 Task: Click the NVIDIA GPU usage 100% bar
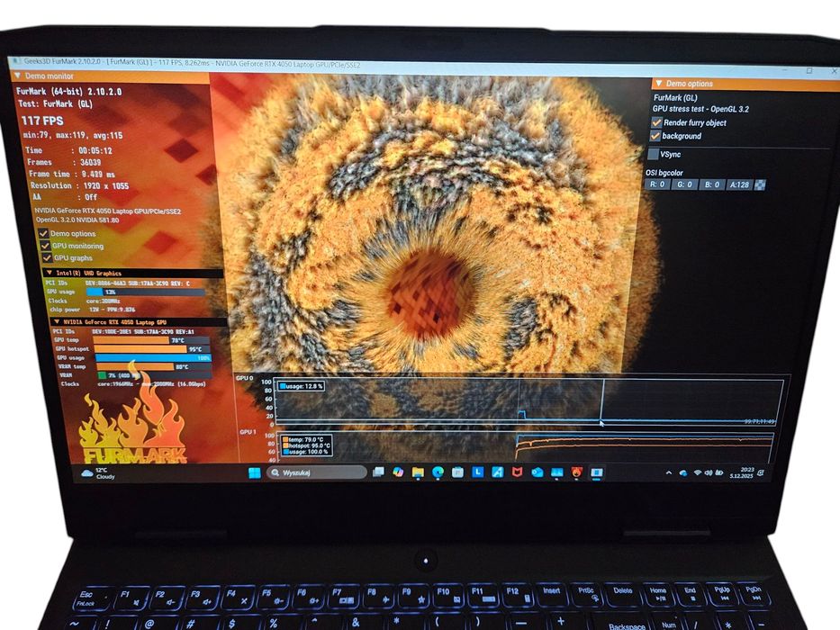(153, 357)
